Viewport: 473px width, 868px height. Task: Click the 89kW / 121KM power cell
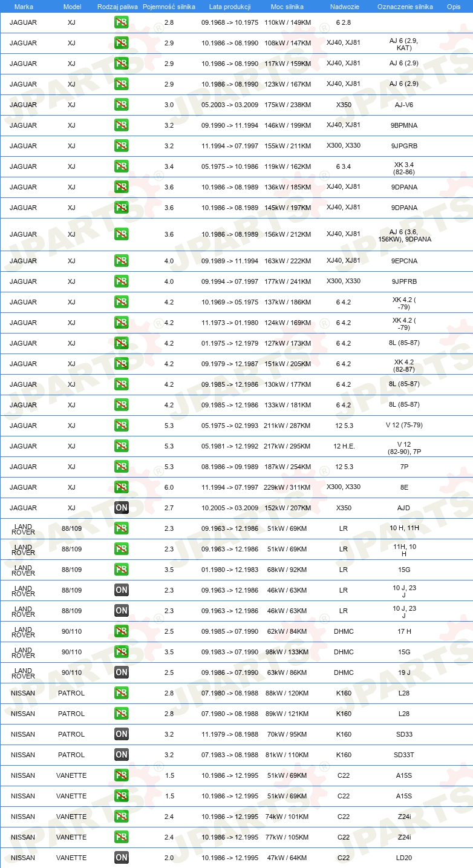click(287, 714)
